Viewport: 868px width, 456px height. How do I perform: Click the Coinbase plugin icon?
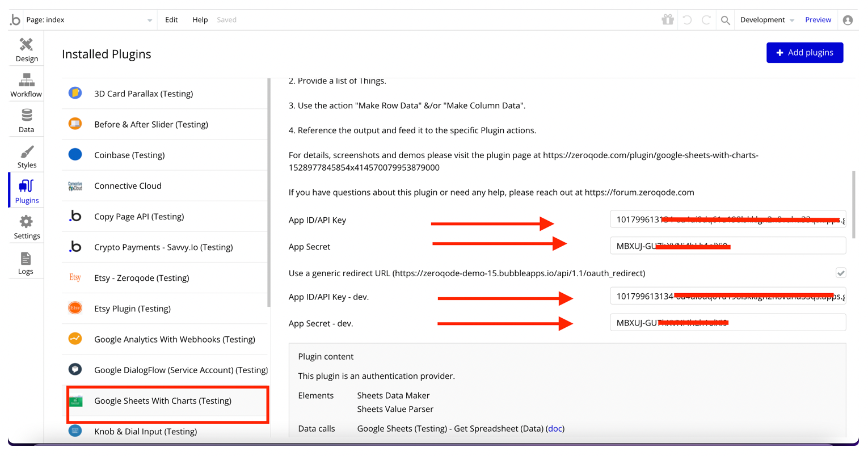pyautogui.click(x=75, y=154)
